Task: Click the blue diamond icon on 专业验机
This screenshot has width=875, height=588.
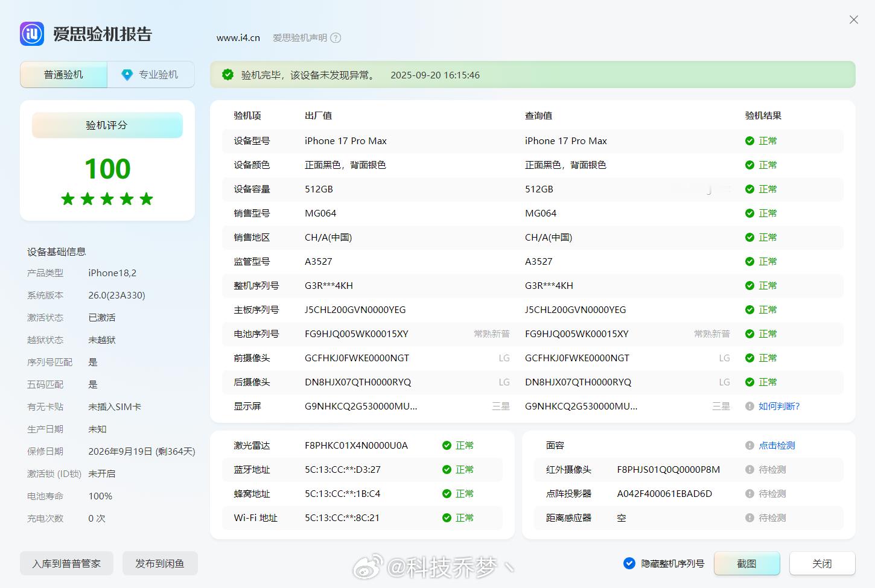Action: (x=127, y=75)
